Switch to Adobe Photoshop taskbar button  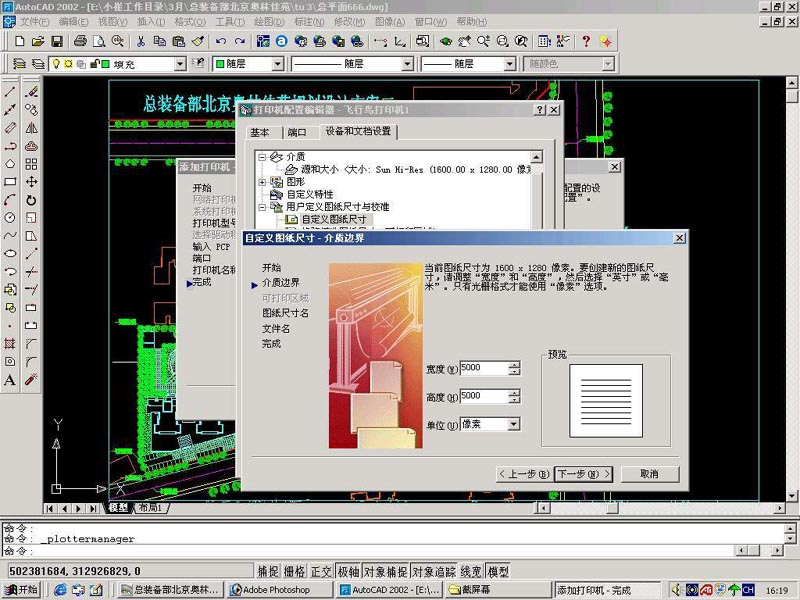tap(279, 590)
